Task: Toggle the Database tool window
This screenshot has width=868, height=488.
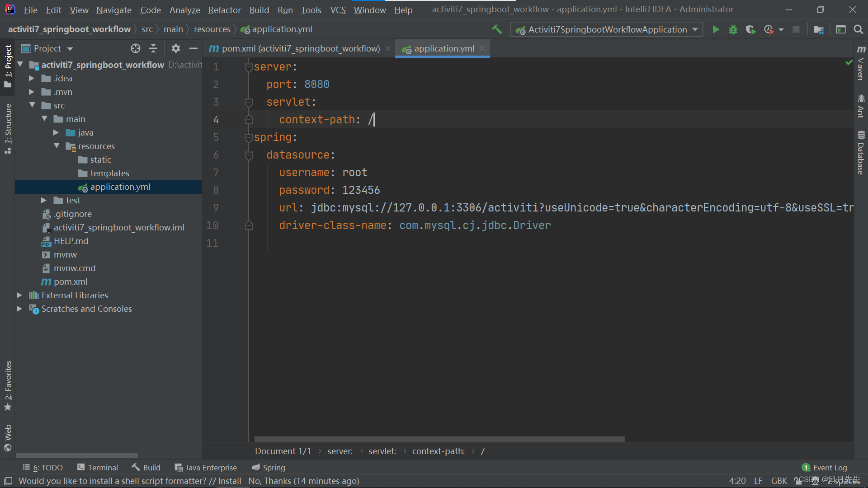Action: click(x=861, y=153)
